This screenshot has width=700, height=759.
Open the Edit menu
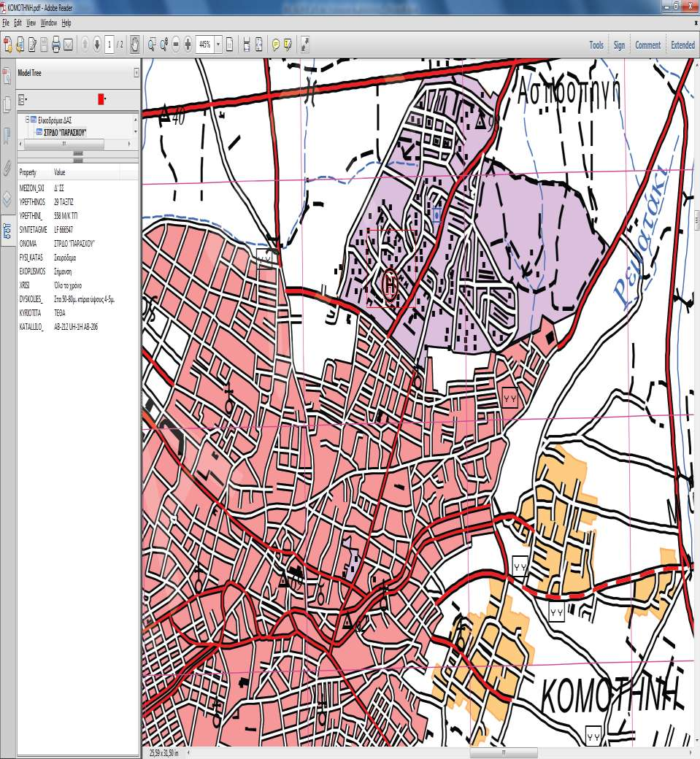pos(18,23)
